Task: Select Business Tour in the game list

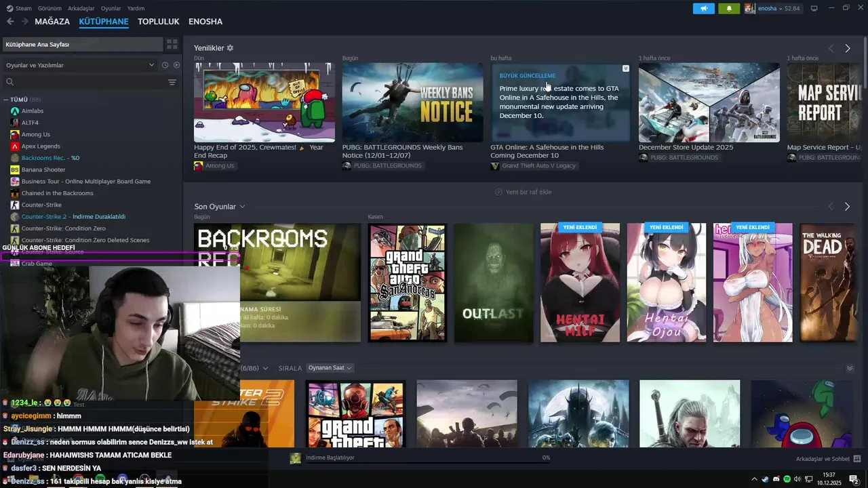Action: pos(86,181)
